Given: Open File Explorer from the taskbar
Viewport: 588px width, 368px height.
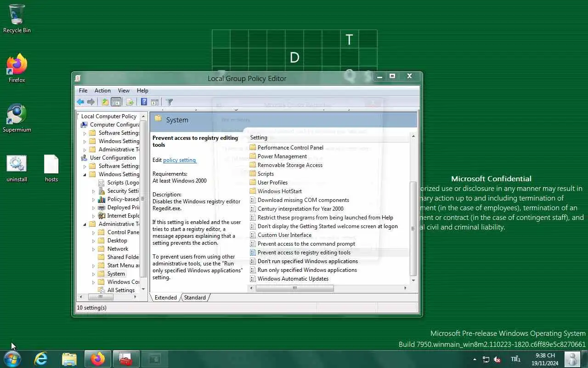Looking at the screenshot, I should (x=69, y=359).
